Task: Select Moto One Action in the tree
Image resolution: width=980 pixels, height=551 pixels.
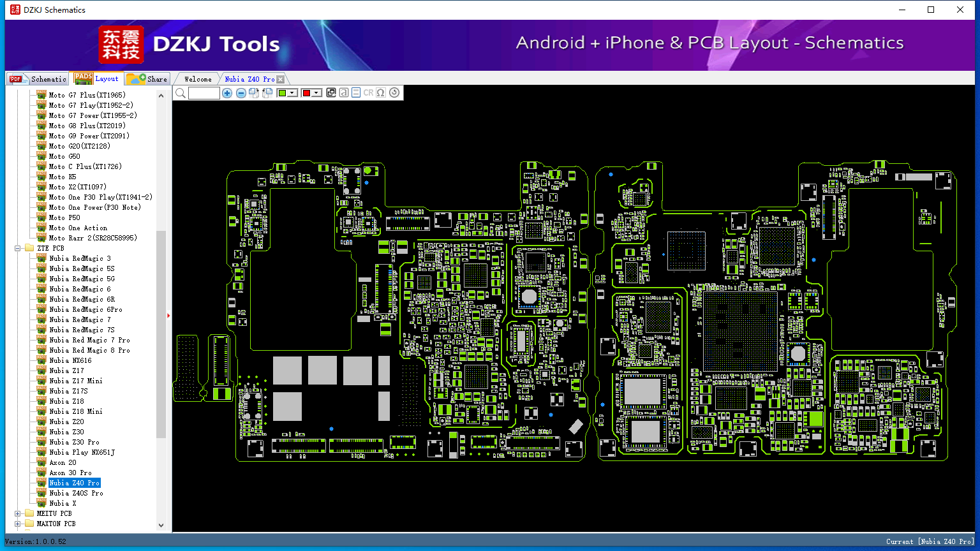Action: (x=78, y=228)
